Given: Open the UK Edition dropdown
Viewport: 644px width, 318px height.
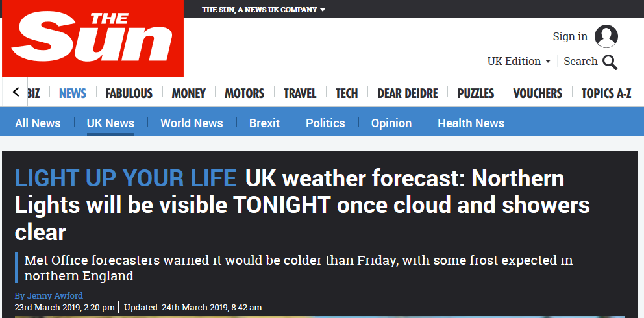Looking at the screenshot, I should click(x=519, y=61).
